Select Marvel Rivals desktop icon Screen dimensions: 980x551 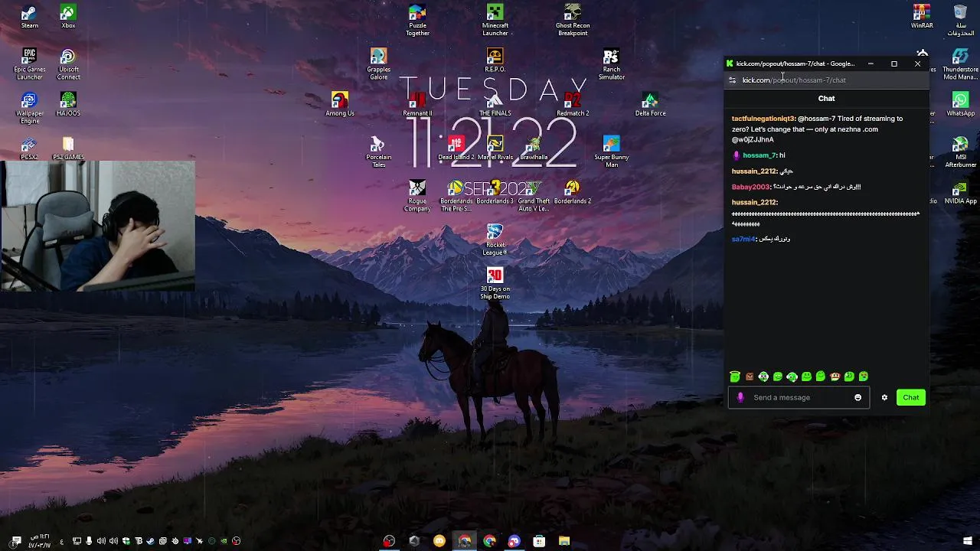[x=495, y=148]
